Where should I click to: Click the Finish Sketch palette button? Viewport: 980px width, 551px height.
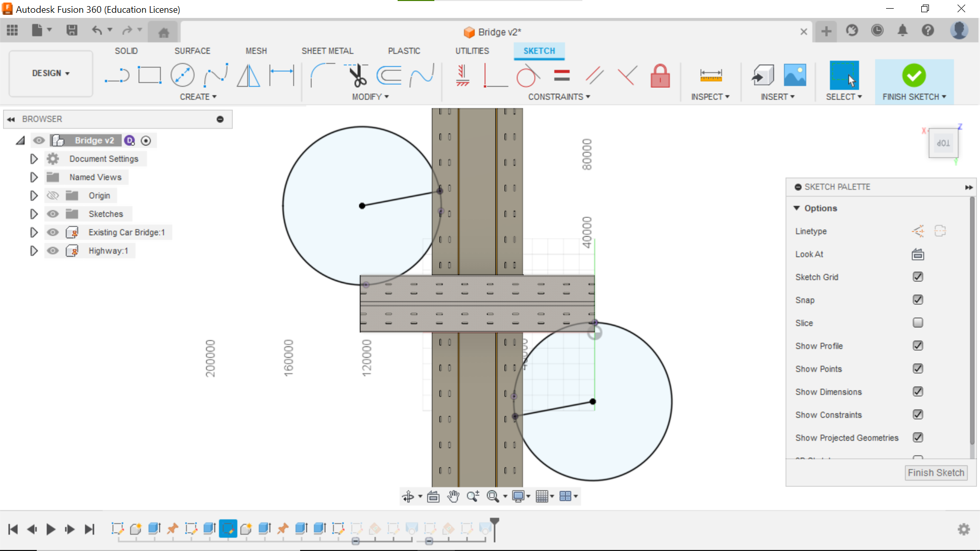tap(936, 472)
